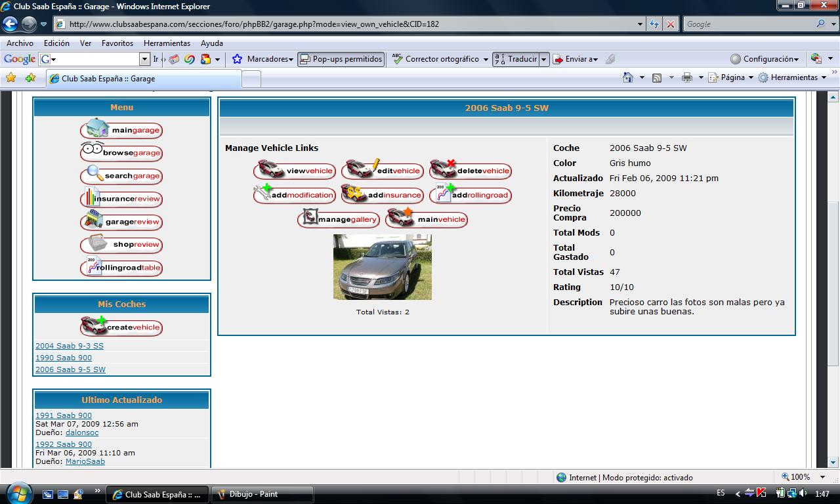840x504 pixels.
Task: Open the 2004 Saab 9-3 SS link
Action: [70, 346]
